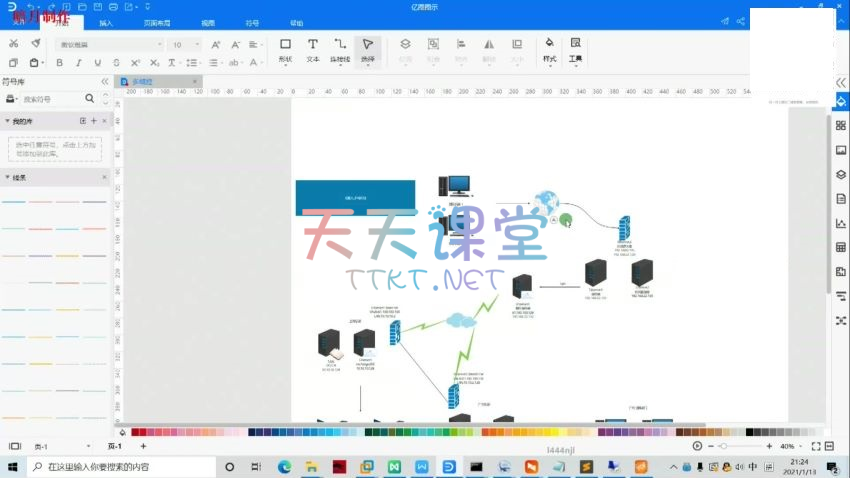Switch to the 插入 ribbon tab
The image size is (850, 478).
[x=106, y=22]
